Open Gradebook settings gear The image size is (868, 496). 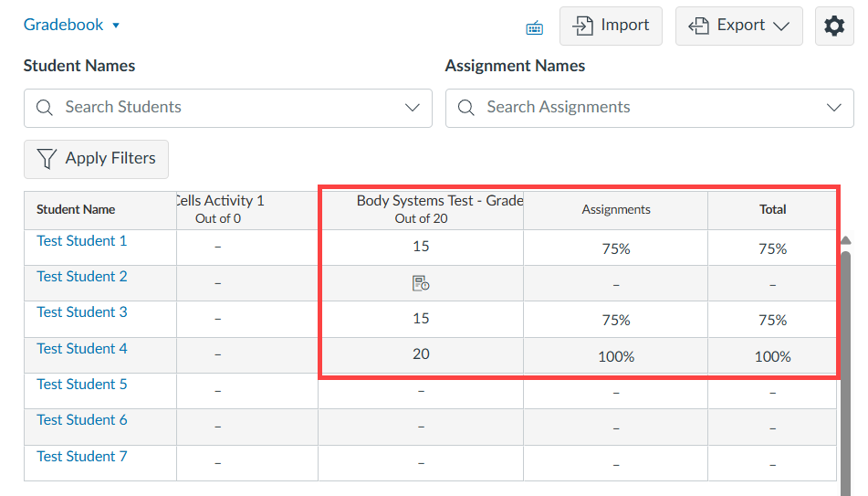[833, 26]
